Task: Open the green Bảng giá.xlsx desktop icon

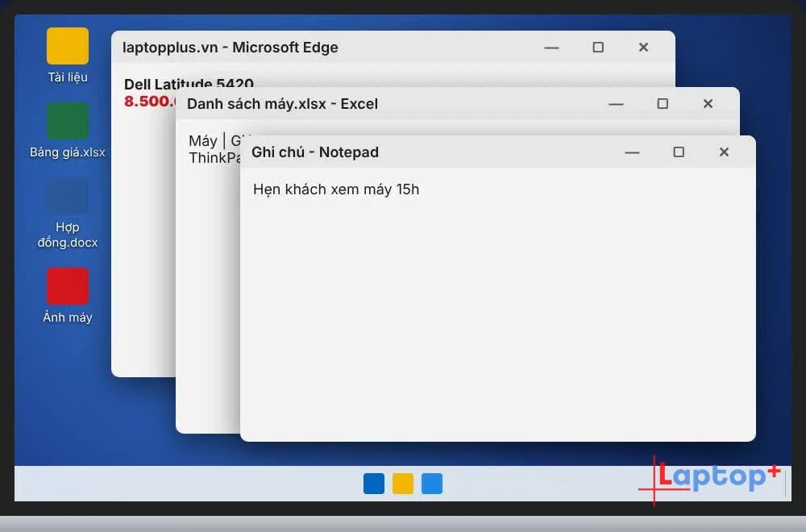Action: point(68,121)
